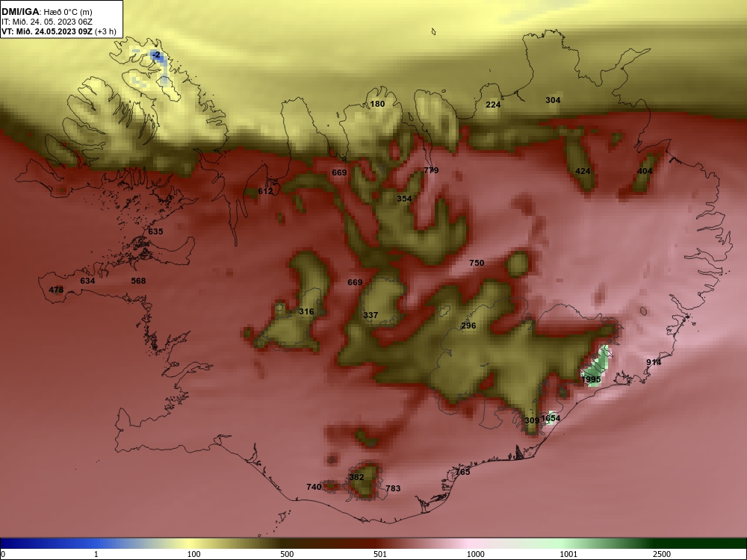Click the map value '1654'
The image size is (747, 560).
coord(551,418)
